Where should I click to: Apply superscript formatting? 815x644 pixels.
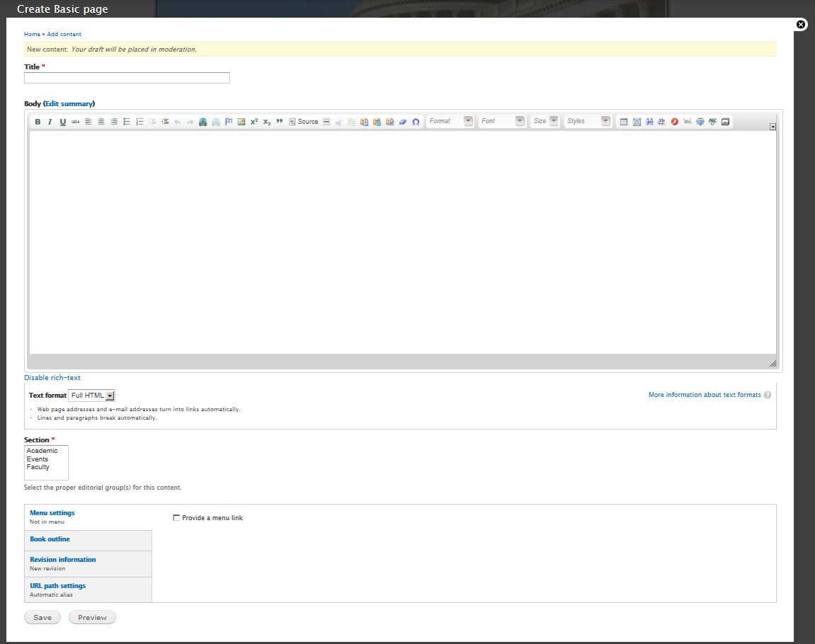tap(254, 122)
